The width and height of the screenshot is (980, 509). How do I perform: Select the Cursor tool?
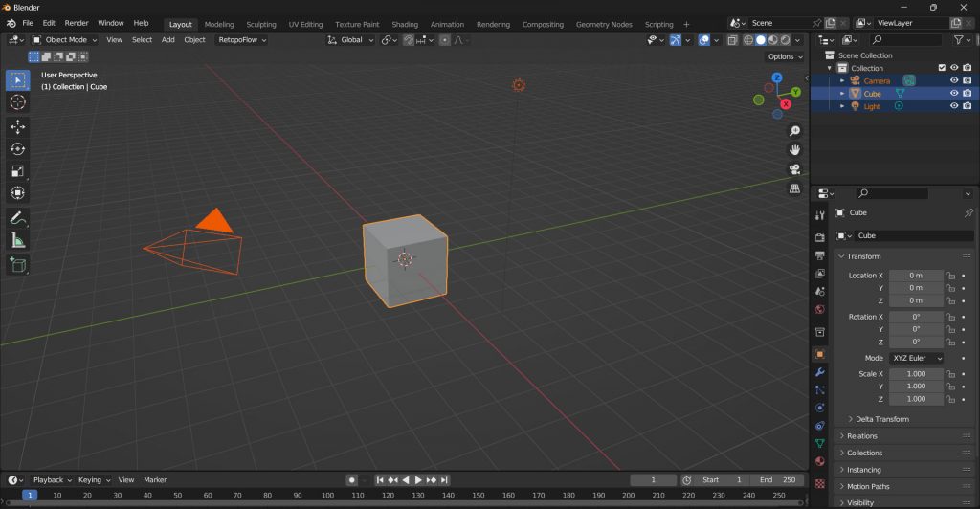17,101
